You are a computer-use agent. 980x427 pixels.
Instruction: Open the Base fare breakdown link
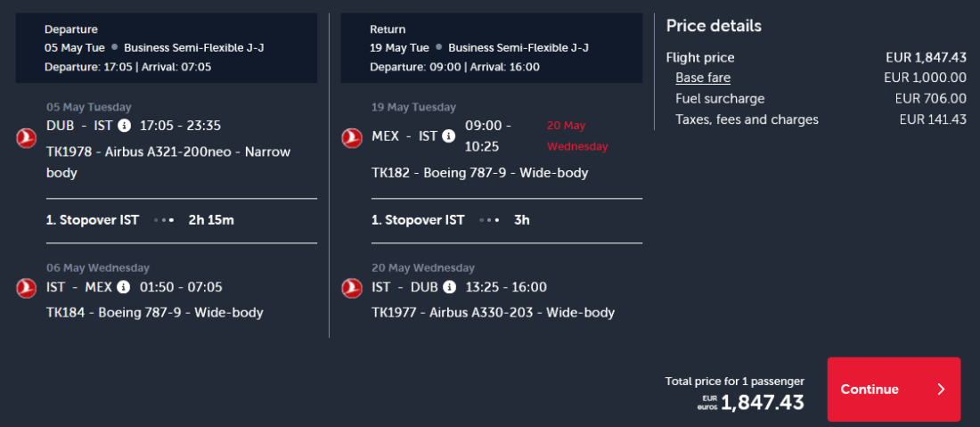pyautogui.click(x=703, y=78)
